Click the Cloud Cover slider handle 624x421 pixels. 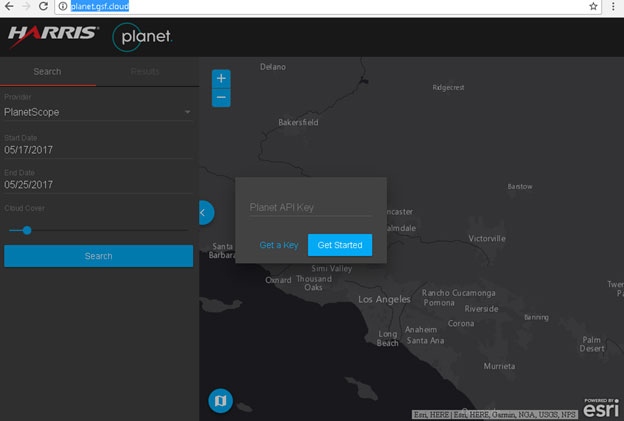27,230
